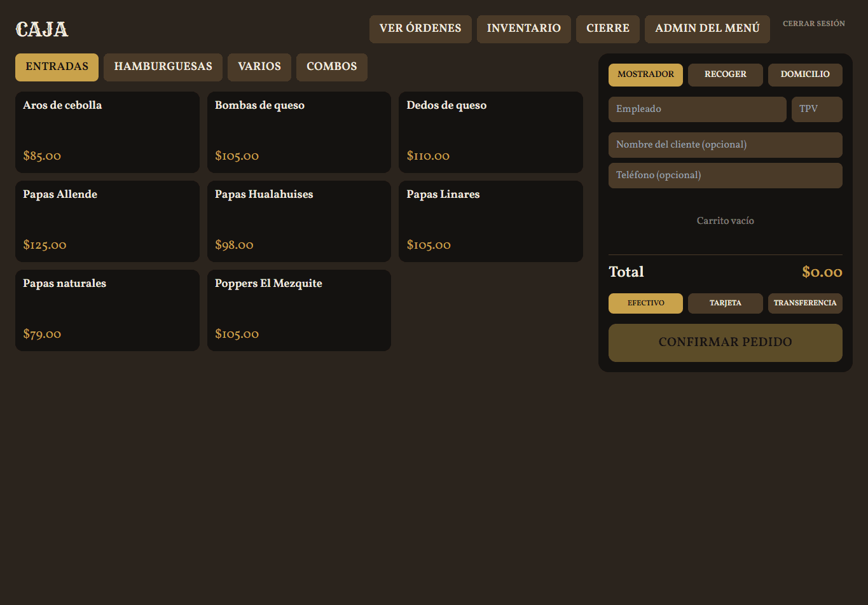Click the $0.00 total amount

pos(822,272)
